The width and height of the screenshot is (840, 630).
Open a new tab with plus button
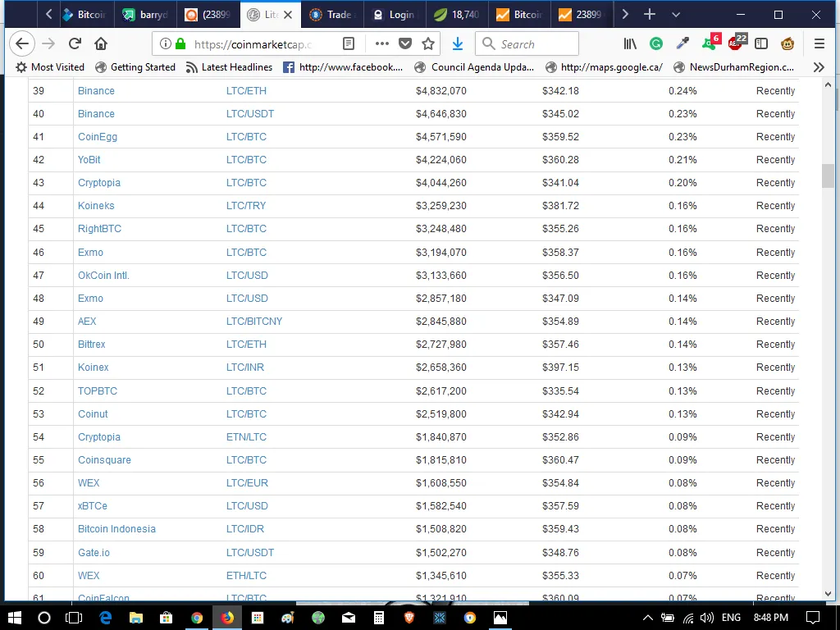click(x=650, y=15)
